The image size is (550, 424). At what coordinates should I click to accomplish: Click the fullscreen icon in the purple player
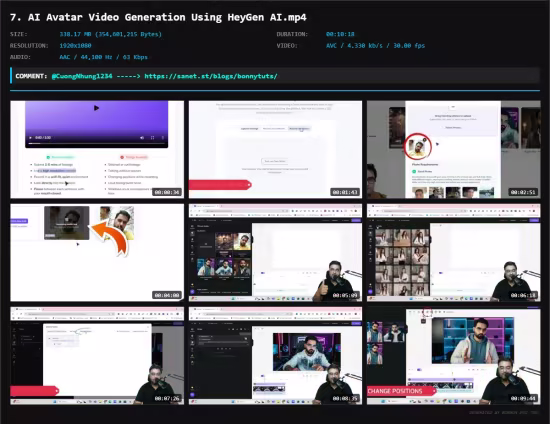(x=153, y=138)
